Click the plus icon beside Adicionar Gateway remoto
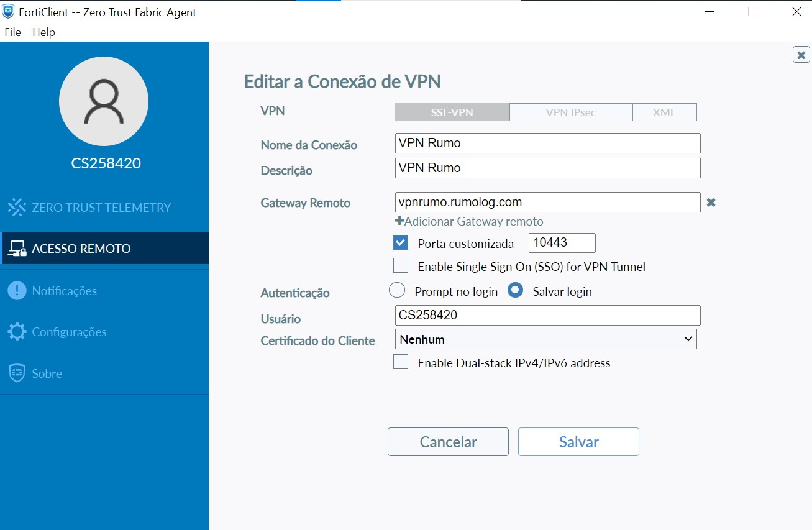The height and width of the screenshot is (530, 812). [x=399, y=221]
